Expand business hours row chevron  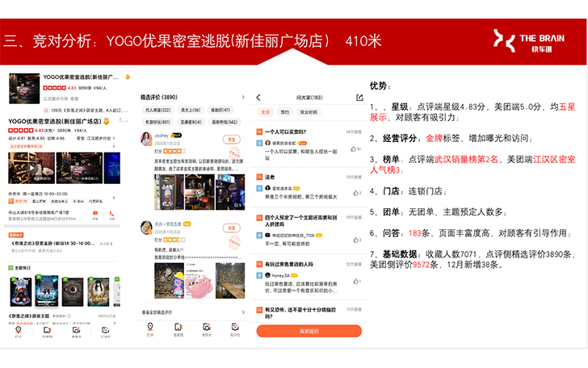tap(114, 198)
